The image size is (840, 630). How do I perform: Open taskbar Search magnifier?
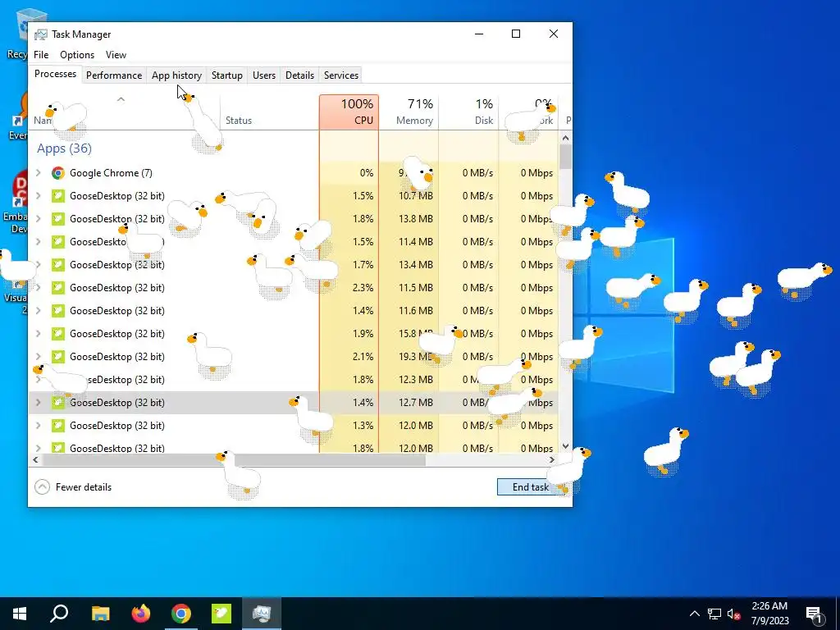[x=59, y=614]
